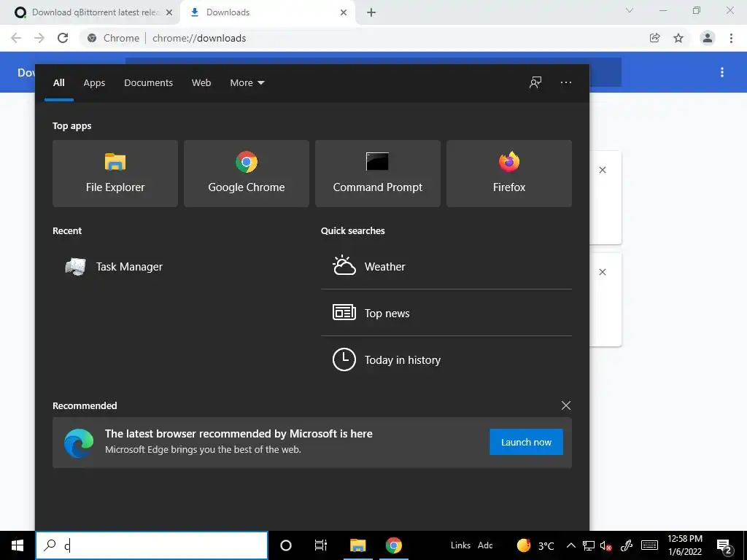
Task: Remove second download entry from list
Action: [602, 272]
